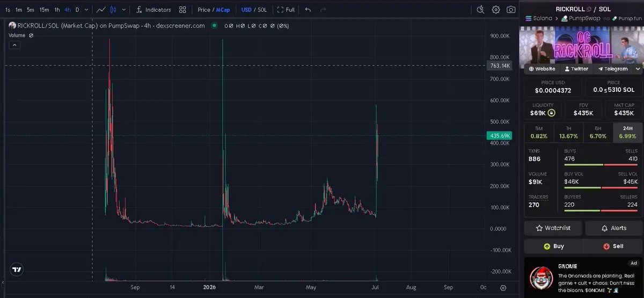Open chart time axis settings icon
The width and height of the screenshot is (644, 298).
(503, 287)
